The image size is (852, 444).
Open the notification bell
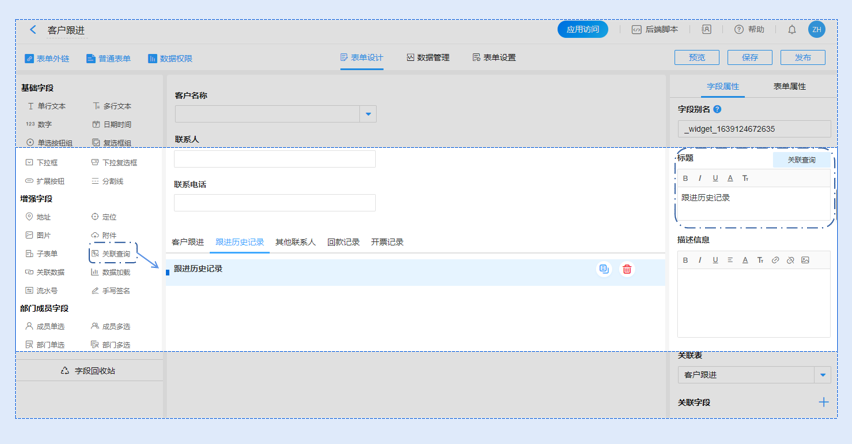coord(792,30)
